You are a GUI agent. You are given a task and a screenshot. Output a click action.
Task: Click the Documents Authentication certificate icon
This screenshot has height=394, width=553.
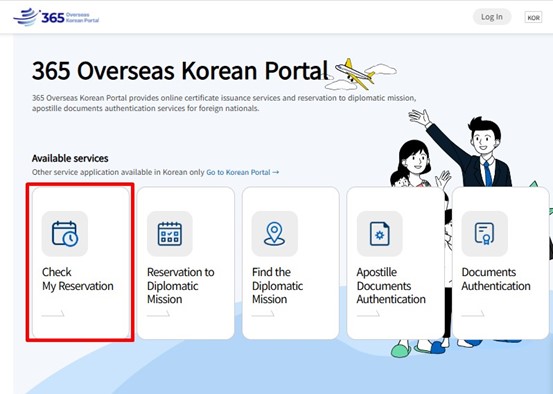point(485,234)
